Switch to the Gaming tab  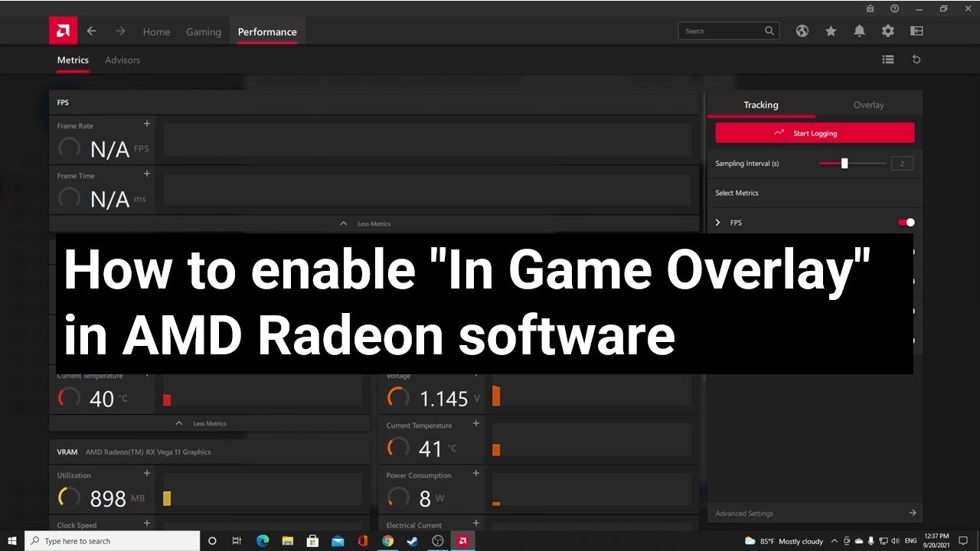pyautogui.click(x=204, y=32)
